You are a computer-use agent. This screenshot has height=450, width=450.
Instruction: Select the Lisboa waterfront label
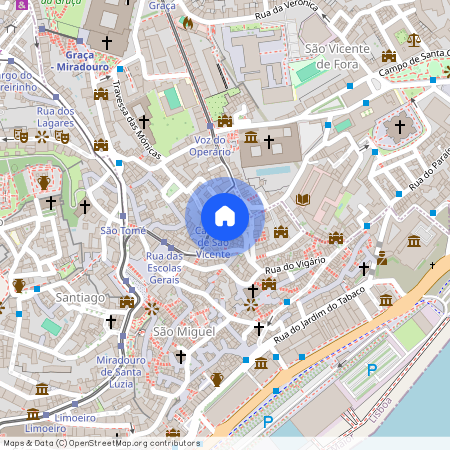381,410
